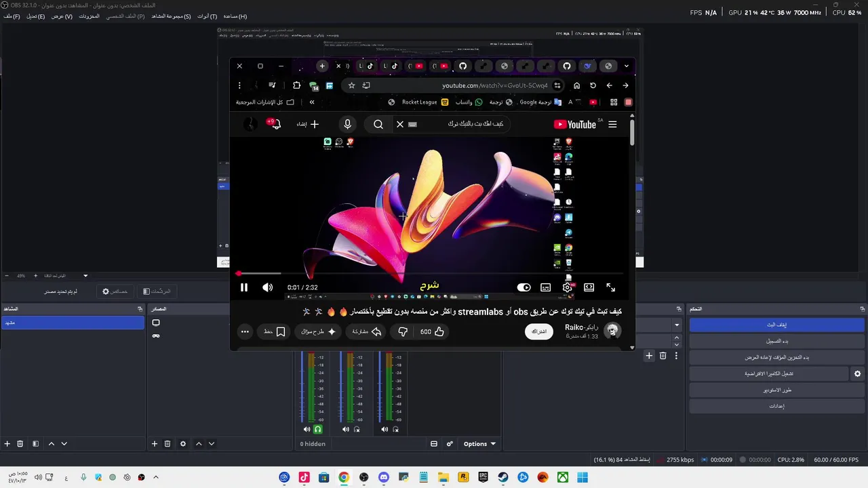The image size is (868, 488).
Task: Add a new source with plus icon
Action: [155, 444]
